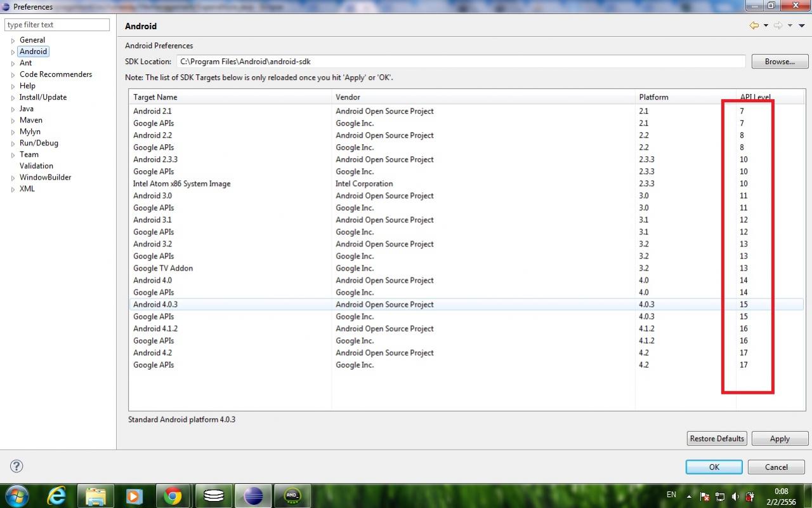The width and height of the screenshot is (812, 508).
Task: Select the Android 4.0 target row
Action: (x=466, y=280)
